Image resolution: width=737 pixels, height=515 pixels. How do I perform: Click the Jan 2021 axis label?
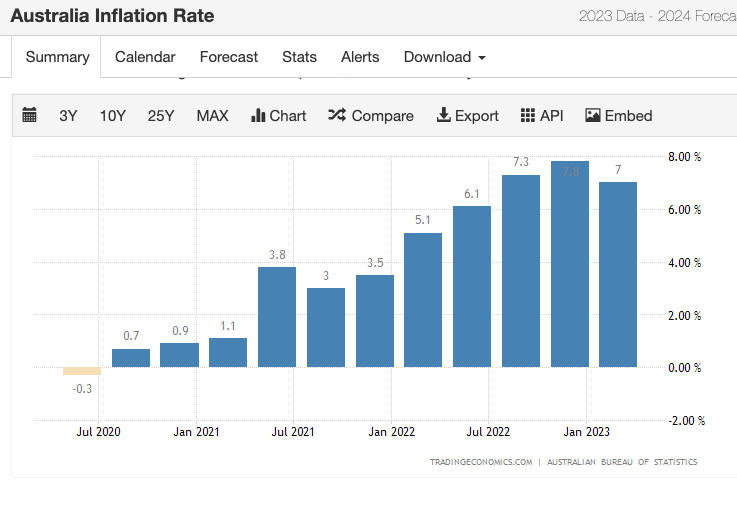coord(196,432)
